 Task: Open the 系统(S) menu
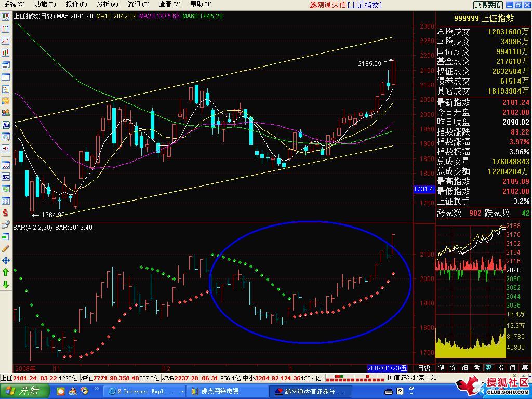click(14, 4)
